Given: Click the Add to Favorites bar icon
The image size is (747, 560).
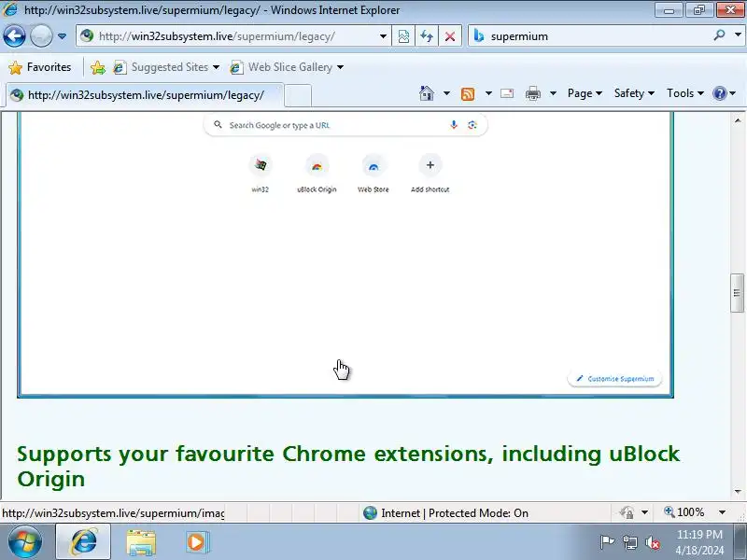Looking at the screenshot, I should click(x=98, y=67).
